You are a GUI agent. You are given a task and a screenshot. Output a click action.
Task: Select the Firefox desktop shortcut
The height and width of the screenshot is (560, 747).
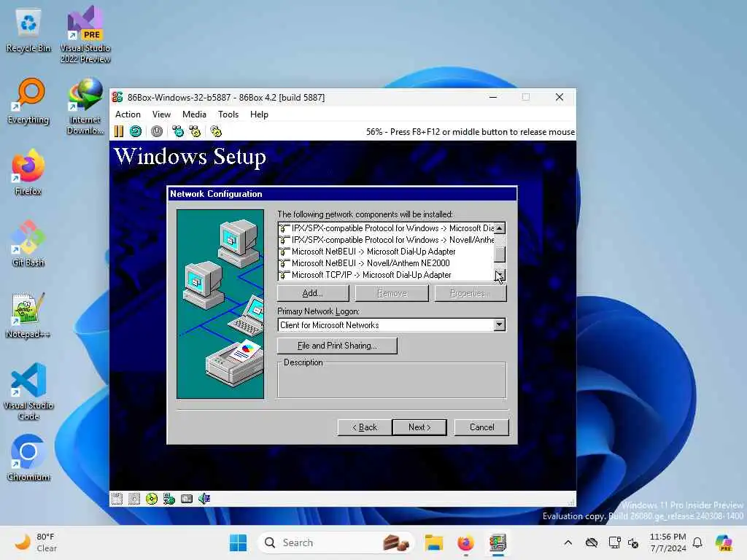click(28, 172)
